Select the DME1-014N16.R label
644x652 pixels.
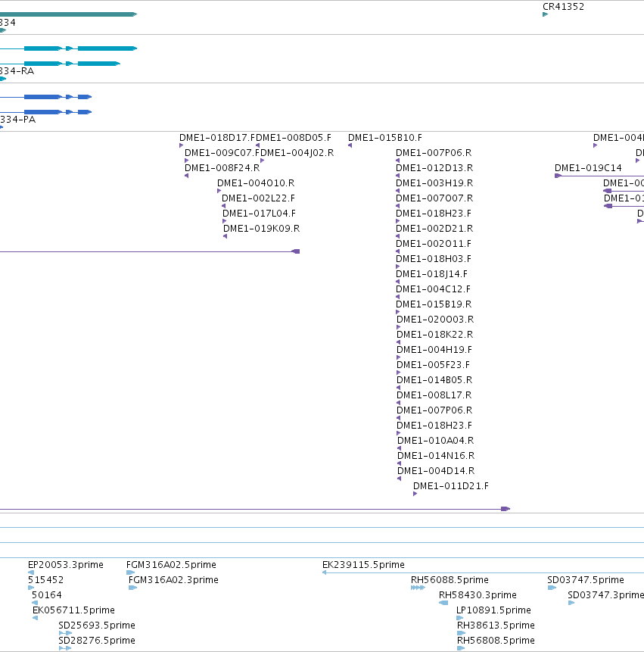point(436,456)
